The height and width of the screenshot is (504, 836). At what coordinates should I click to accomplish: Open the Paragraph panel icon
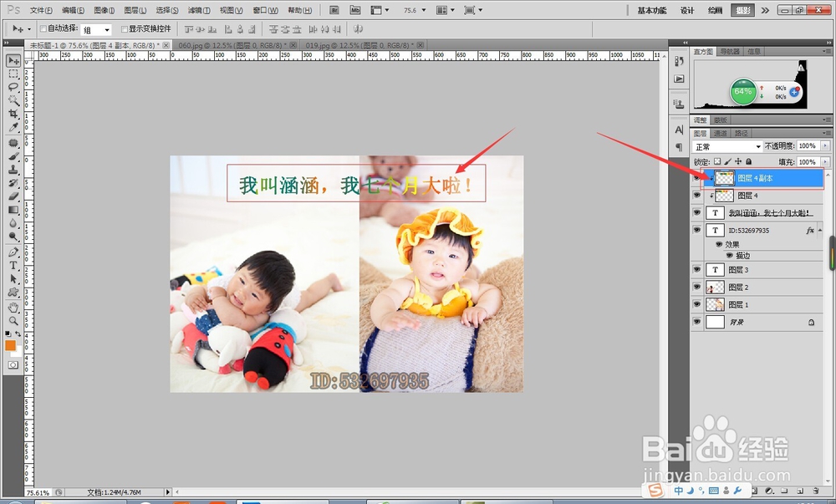(x=679, y=146)
